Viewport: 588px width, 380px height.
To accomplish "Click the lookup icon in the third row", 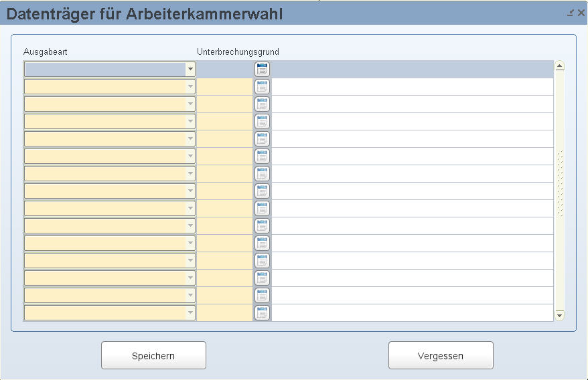I will 262,104.
